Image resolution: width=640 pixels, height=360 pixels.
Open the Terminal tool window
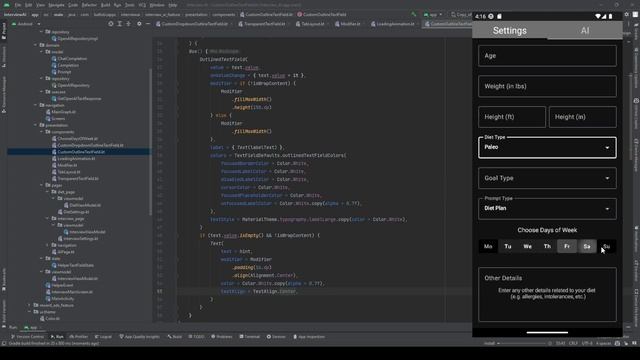[x=249, y=337]
